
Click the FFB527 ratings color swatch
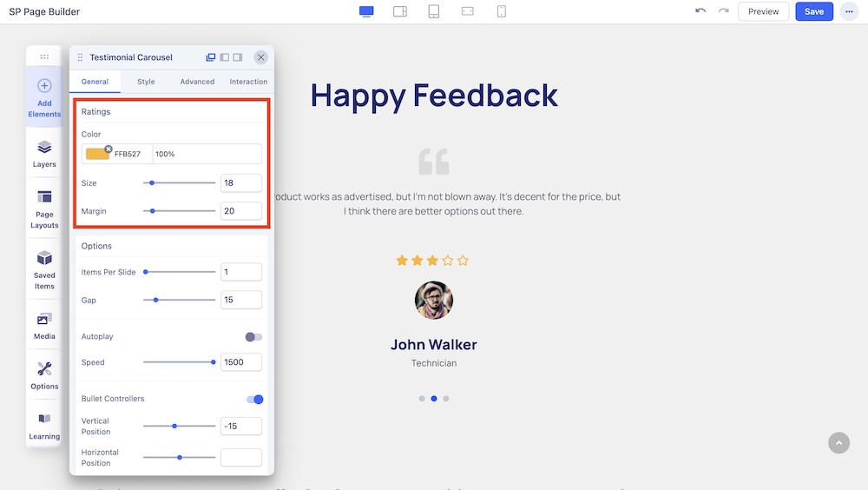(97, 154)
